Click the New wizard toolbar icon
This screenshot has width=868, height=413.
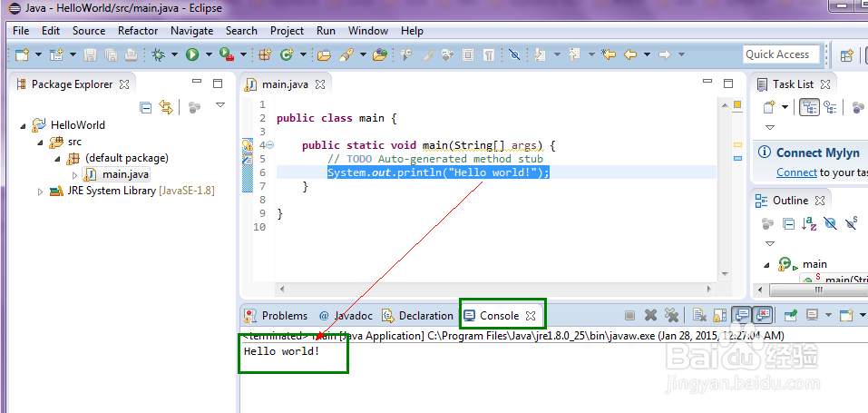point(22,54)
